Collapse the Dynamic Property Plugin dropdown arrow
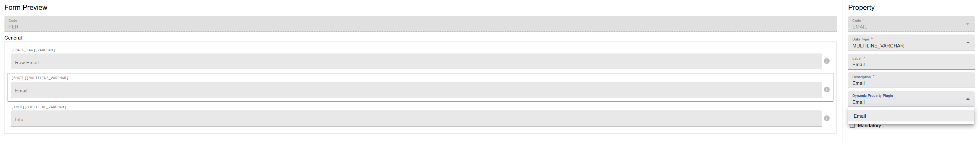 point(968,99)
